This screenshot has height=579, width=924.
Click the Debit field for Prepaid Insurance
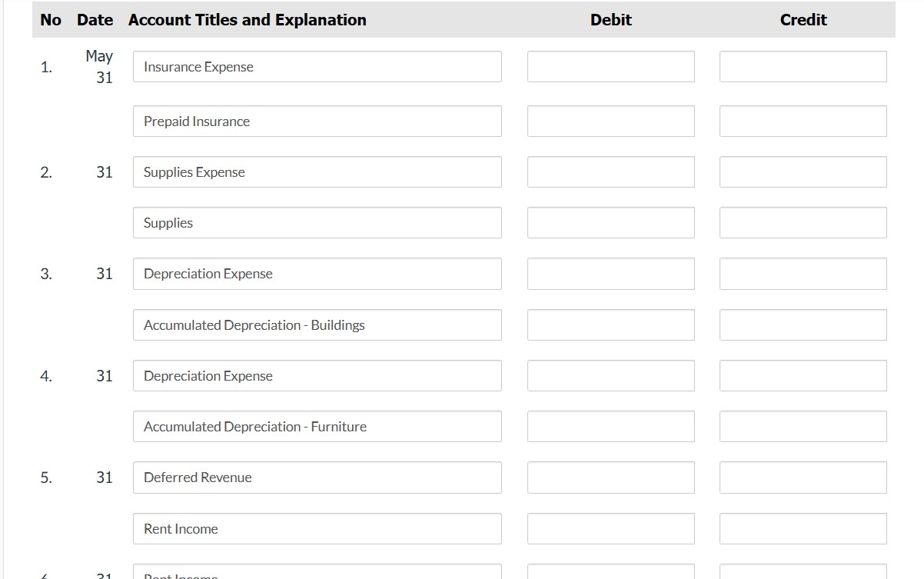click(611, 121)
